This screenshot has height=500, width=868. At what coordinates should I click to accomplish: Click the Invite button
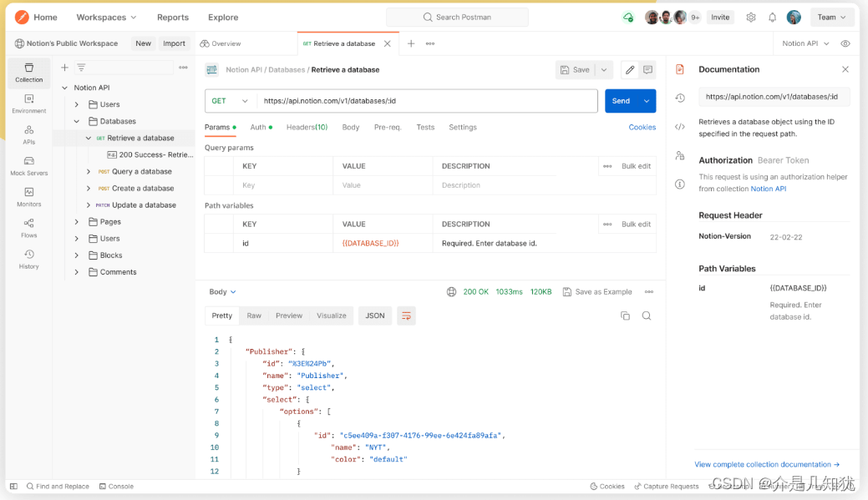pyautogui.click(x=719, y=18)
